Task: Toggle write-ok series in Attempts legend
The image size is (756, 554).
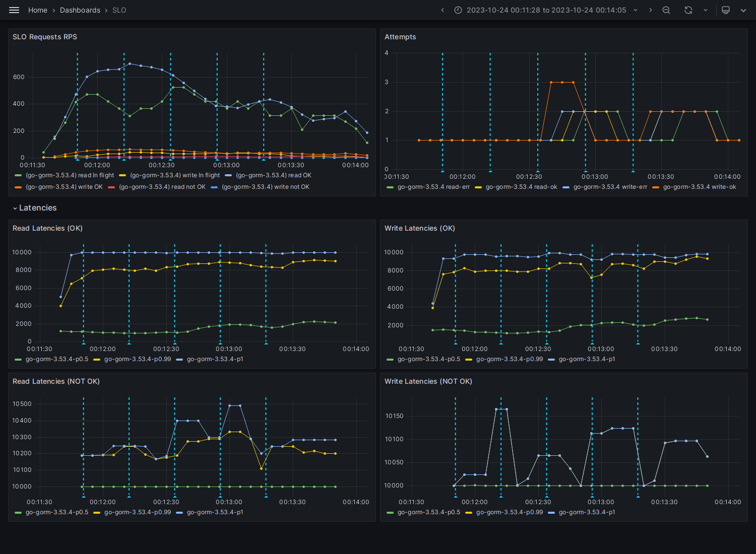Action: (x=700, y=187)
